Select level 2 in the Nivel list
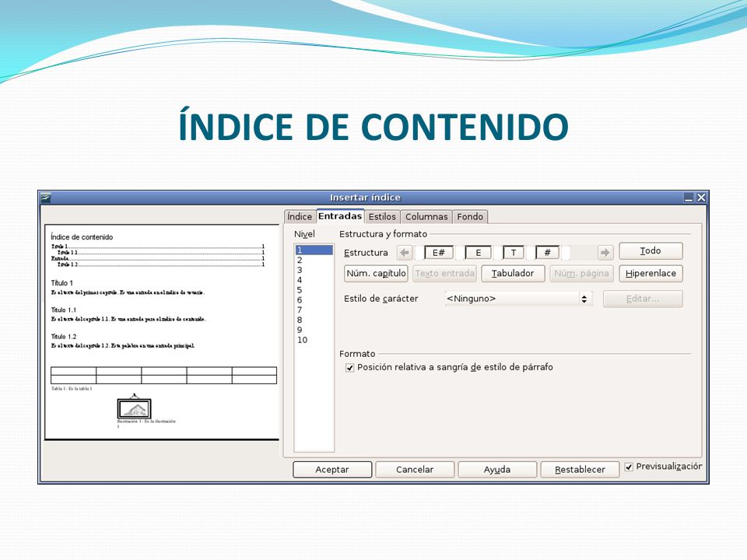This screenshot has width=747, height=560. 314,260
